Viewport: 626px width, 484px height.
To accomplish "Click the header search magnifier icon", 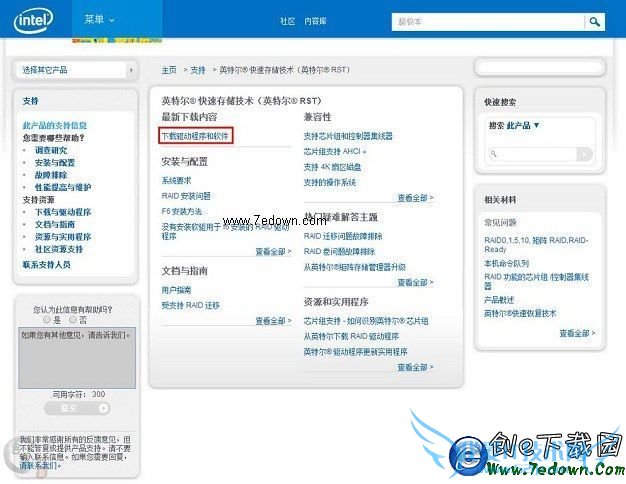I will coord(594,22).
